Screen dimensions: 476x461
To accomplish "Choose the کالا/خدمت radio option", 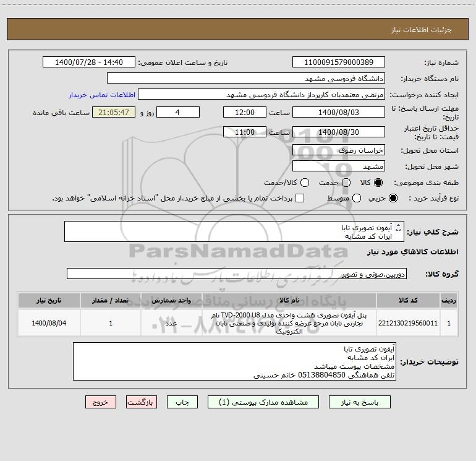I will coord(305,183).
